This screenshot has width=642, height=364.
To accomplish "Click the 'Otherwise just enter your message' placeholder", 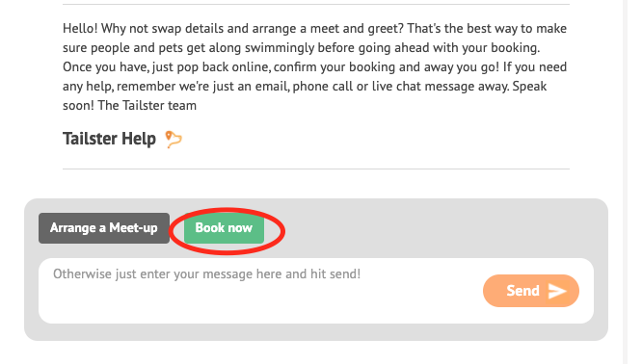I will click(x=206, y=273).
